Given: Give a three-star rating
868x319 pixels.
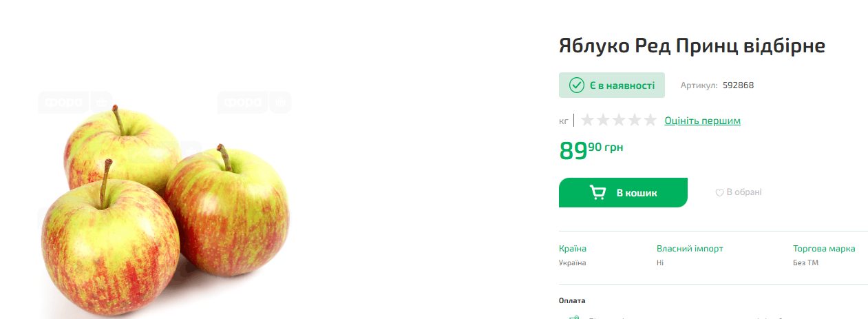Looking at the screenshot, I should 619,121.
